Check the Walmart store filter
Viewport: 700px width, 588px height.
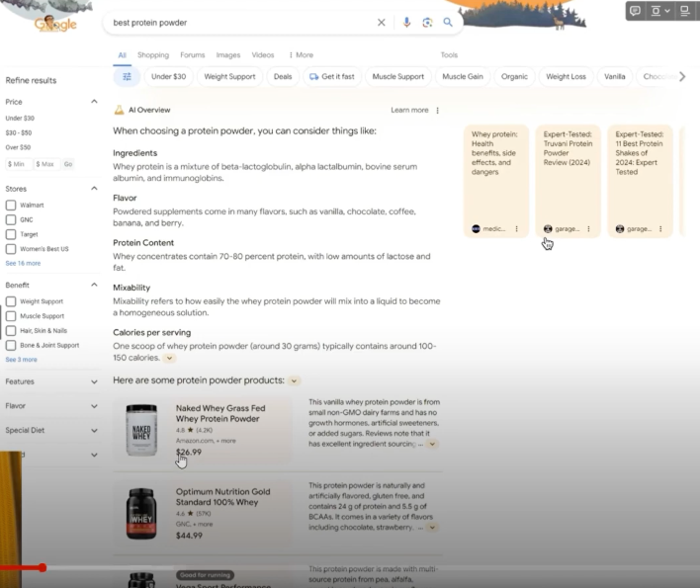[11, 206]
